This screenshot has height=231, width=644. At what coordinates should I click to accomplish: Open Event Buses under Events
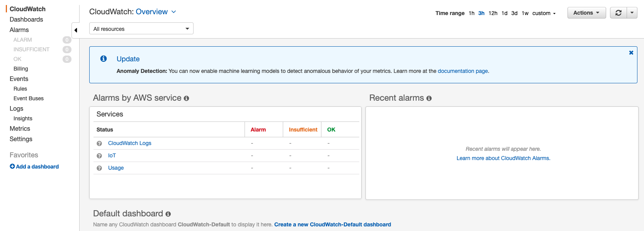29,98
